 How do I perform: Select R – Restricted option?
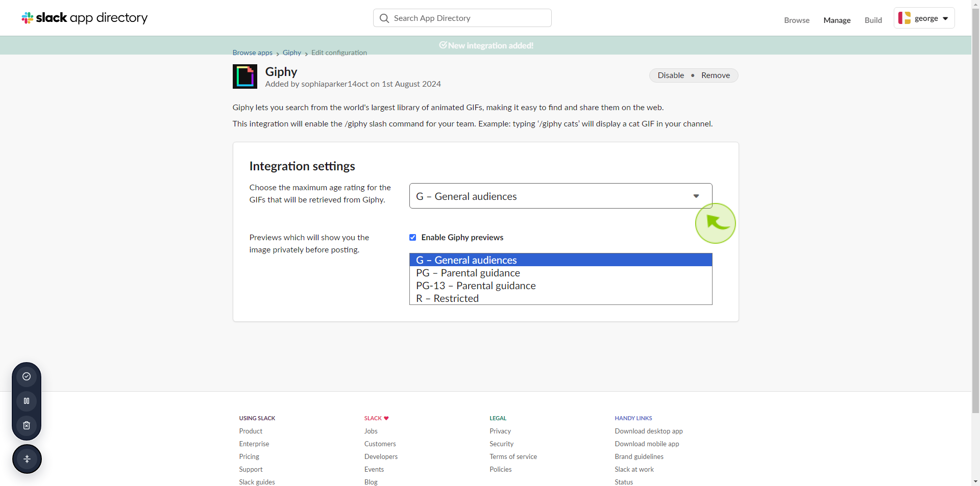pyautogui.click(x=560, y=298)
